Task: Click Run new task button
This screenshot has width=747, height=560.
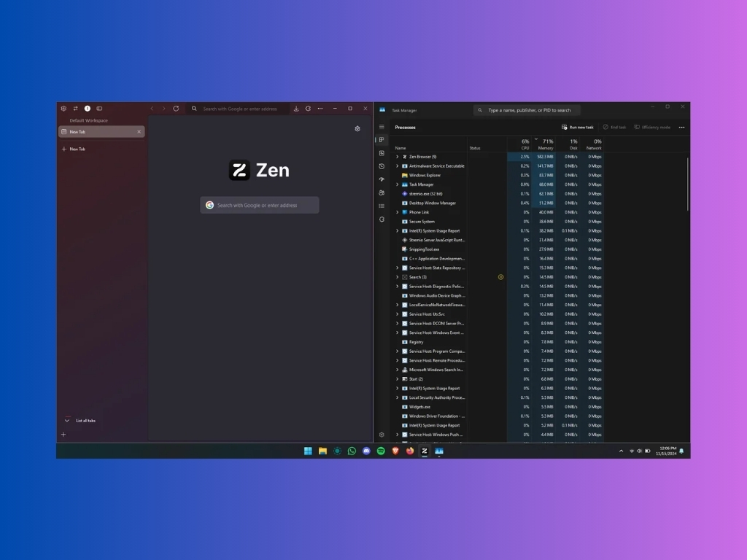Action: (x=578, y=127)
